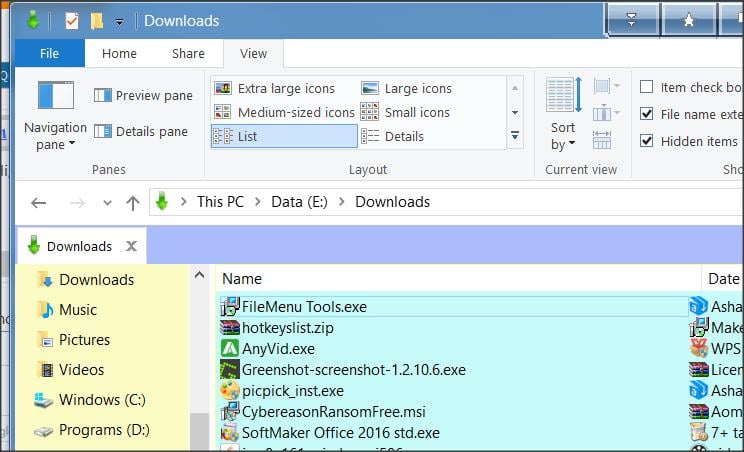744x452 pixels.
Task: Click the title bar double-arrow button
Action: [x=631, y=19]
